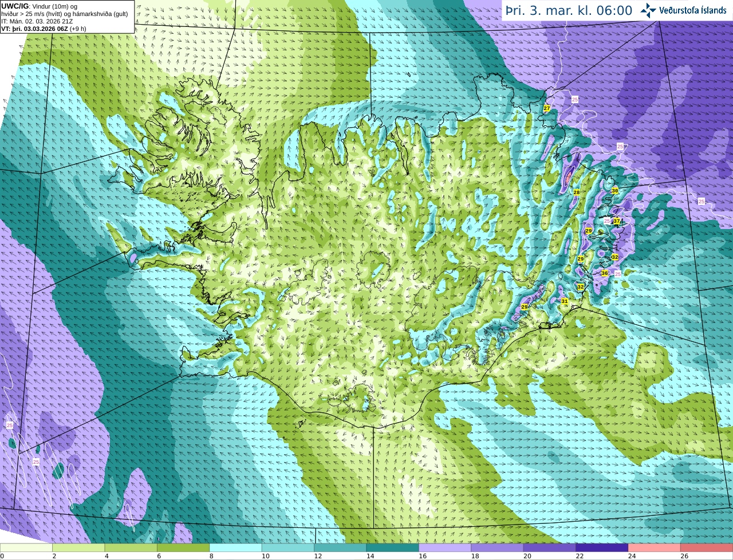Select the 0–2 m/s pale yellow swatch

(x=26, y=547)
